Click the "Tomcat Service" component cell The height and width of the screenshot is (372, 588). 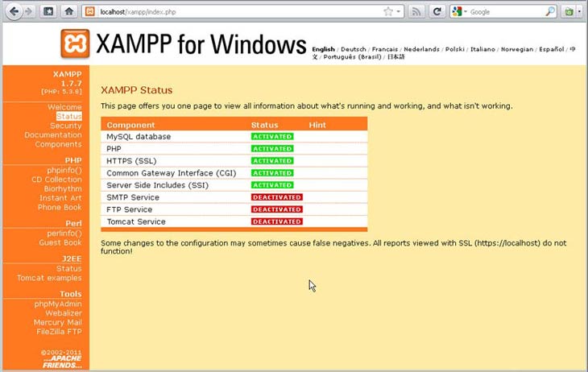pos(136,221)
